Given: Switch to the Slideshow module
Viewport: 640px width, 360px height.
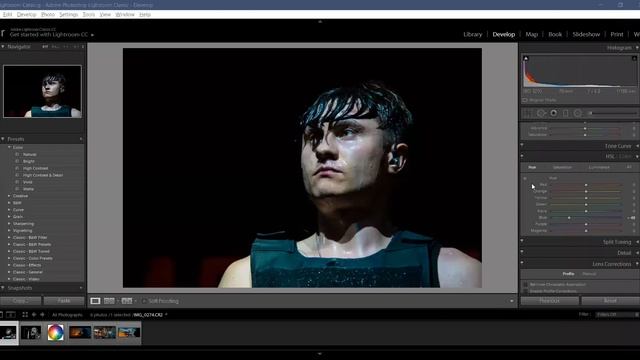Looking at the screenshot, I should [586, 34].
